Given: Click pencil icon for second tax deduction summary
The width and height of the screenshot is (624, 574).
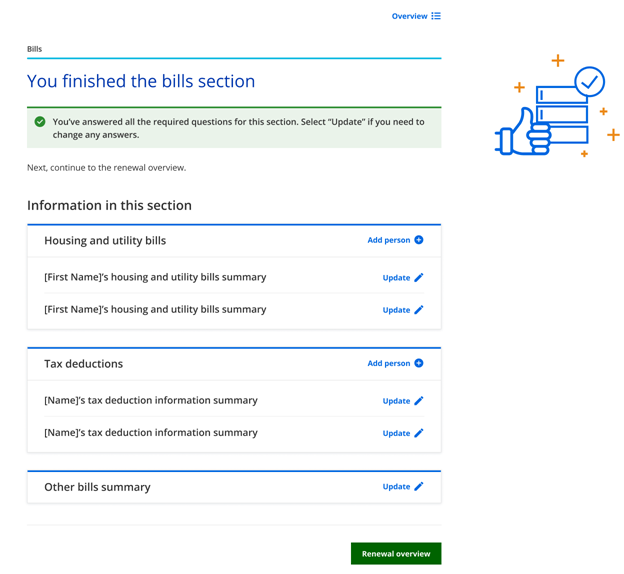Looking at the screenshot, I should pos(419,433).
